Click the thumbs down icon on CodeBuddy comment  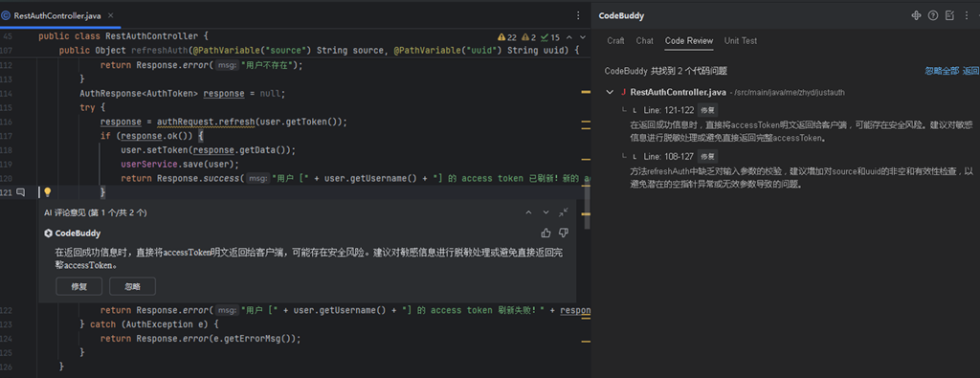[x=563, y=233]
